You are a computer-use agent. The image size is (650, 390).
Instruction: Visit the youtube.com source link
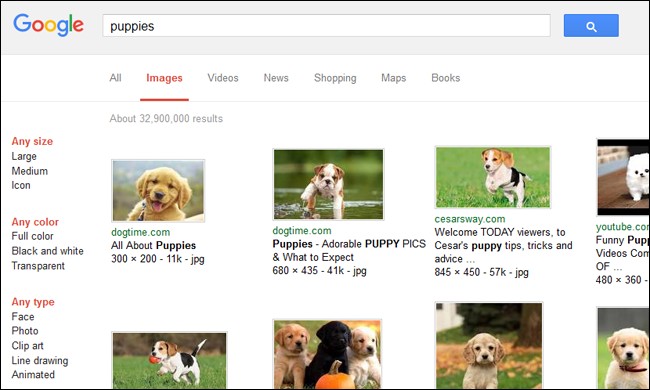(622, 227)
